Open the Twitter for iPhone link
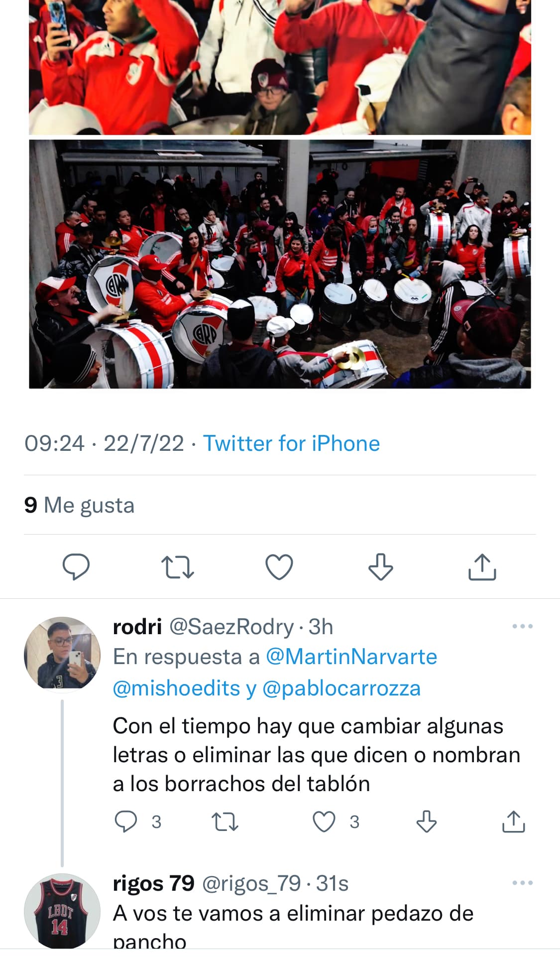560x961 pixels. (291, 443)
